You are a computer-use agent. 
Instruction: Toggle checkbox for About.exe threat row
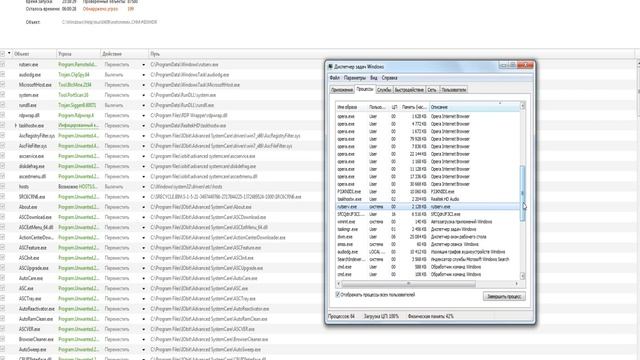pyautogui.click(x=2, y=207)
